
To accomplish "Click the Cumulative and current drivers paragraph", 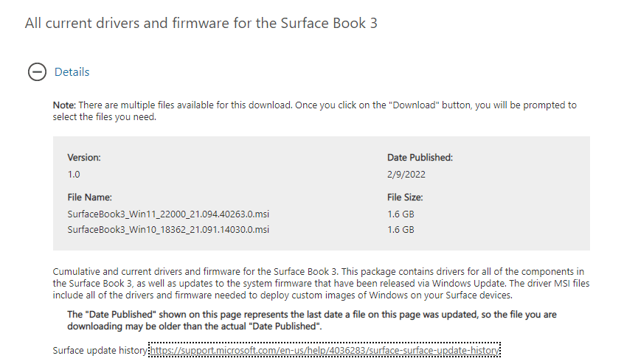I will pyautogui.click(x=321, y=283).
